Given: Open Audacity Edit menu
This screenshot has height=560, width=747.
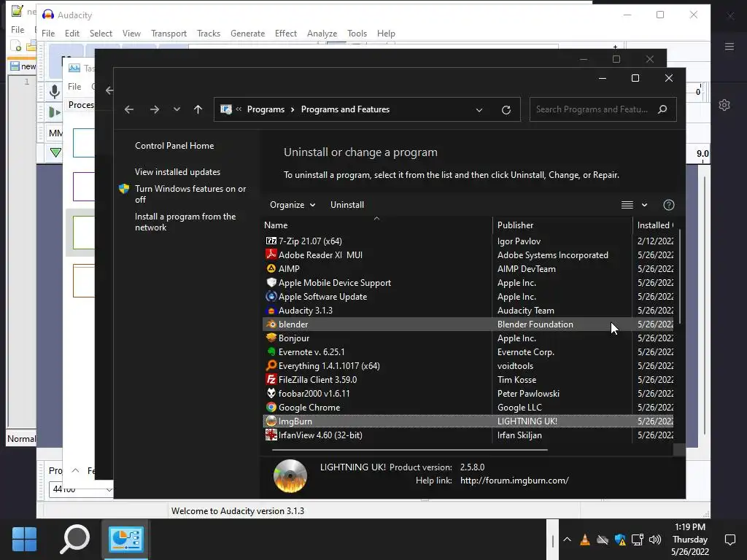Looking at the screenshot, I should point(72,34).
